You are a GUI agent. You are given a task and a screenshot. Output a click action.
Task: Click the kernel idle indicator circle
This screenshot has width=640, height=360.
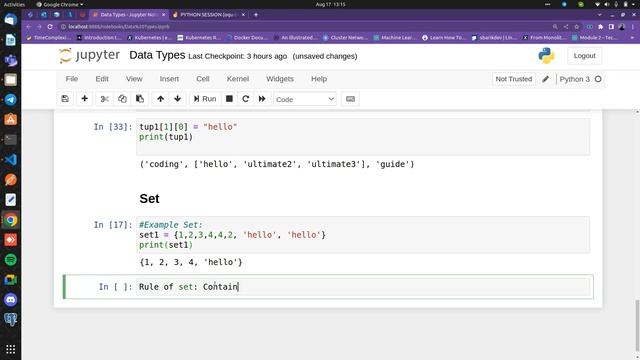click(598, 79)
